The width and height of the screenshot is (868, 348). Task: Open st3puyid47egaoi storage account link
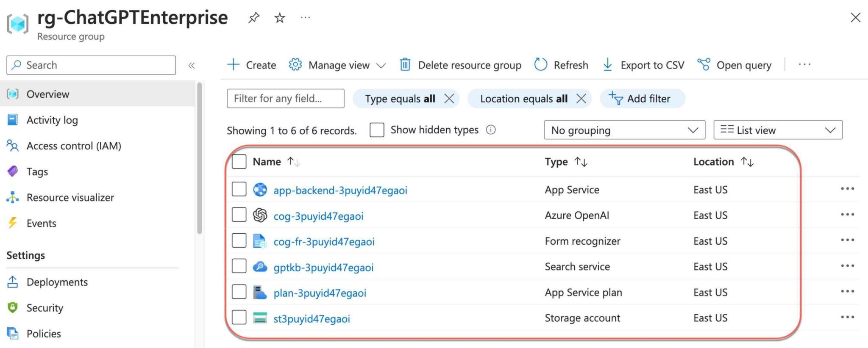click(312, 318)
